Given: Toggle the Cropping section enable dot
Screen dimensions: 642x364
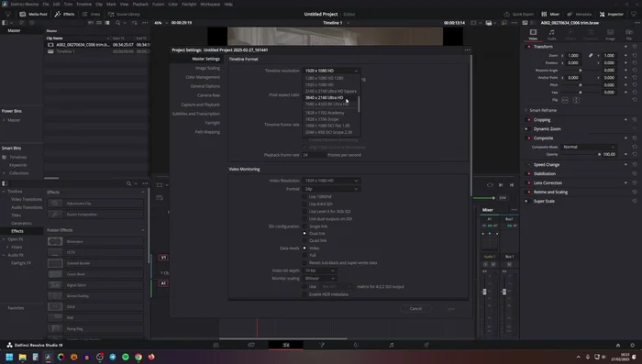Looking at the screenshot, I should tap(529, 119).
